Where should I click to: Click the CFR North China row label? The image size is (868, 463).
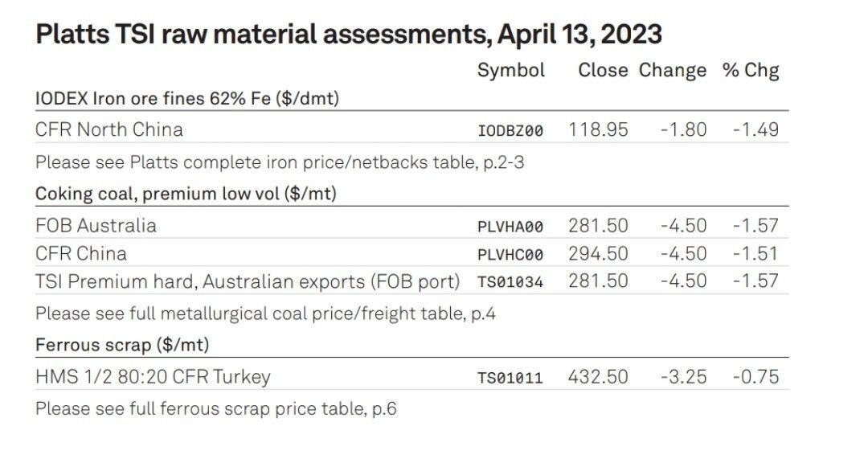[x=109, y=129]
